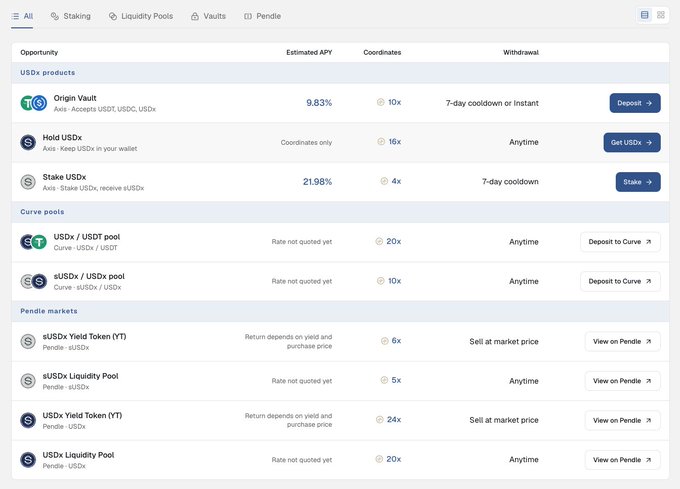
Task: Select the sUSDx / USDx pool title
Action: click(89, 277)
